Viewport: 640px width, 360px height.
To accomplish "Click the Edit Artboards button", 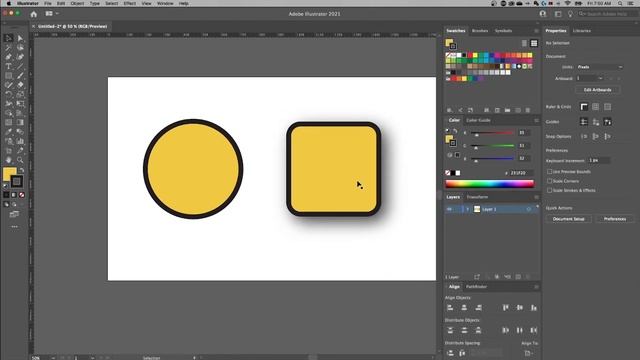I will point(598,90).
